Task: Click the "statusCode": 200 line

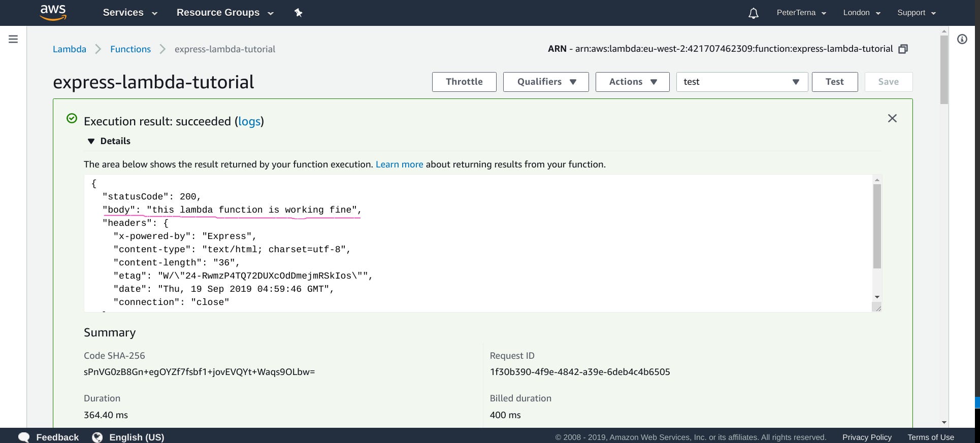Action: point(152,197)
